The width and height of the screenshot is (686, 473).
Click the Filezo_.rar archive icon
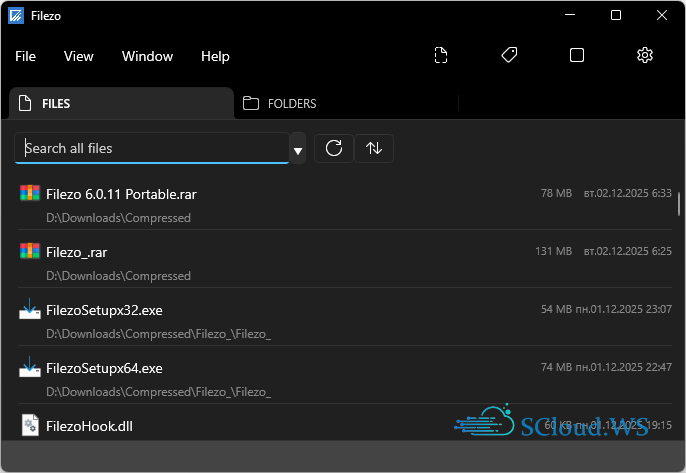30,251
